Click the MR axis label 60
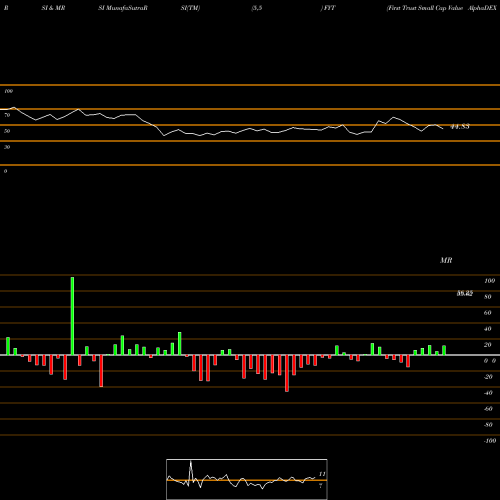 pos(488,313)
